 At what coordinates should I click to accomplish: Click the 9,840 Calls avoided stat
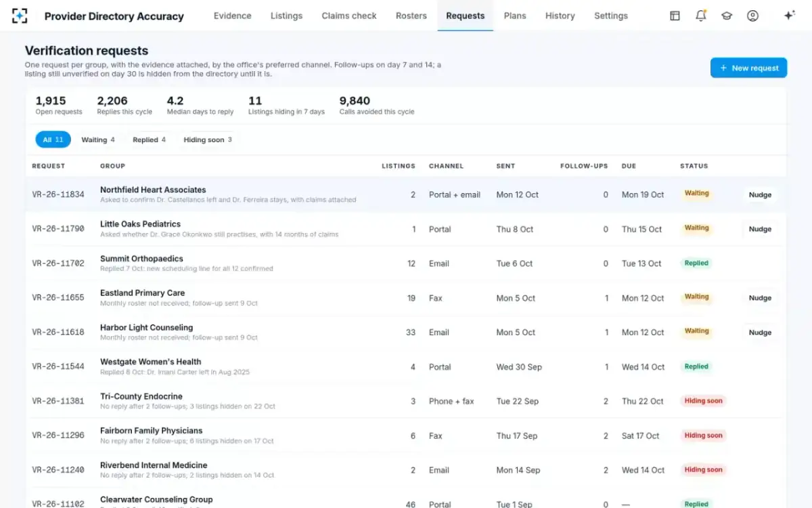point(377,105)
